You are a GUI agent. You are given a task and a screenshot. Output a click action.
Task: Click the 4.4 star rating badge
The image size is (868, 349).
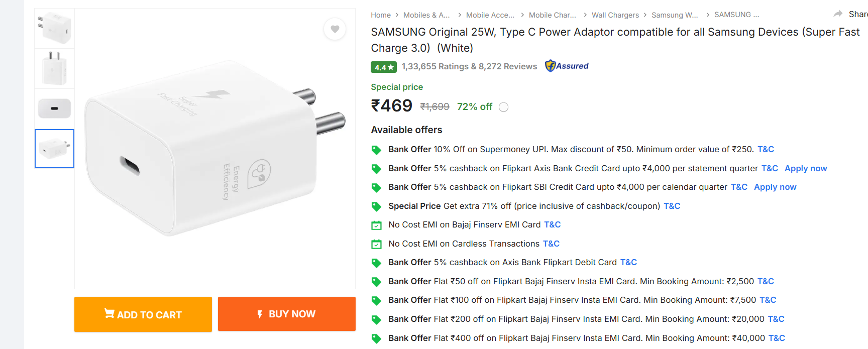coord(384,67)
